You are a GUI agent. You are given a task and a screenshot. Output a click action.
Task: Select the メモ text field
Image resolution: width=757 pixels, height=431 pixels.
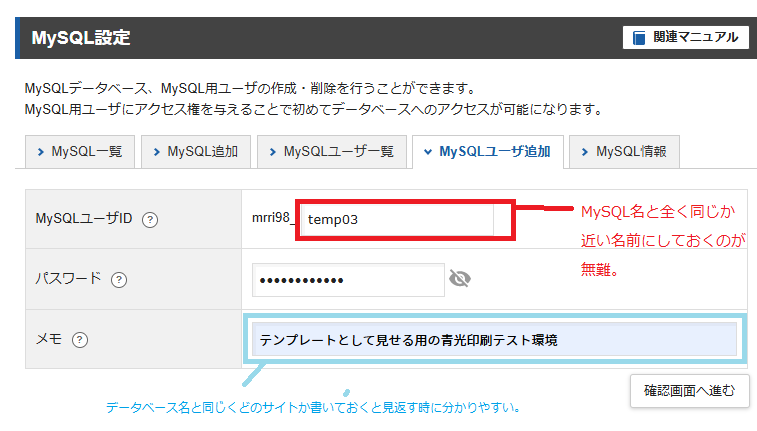(x=490, y=340)
